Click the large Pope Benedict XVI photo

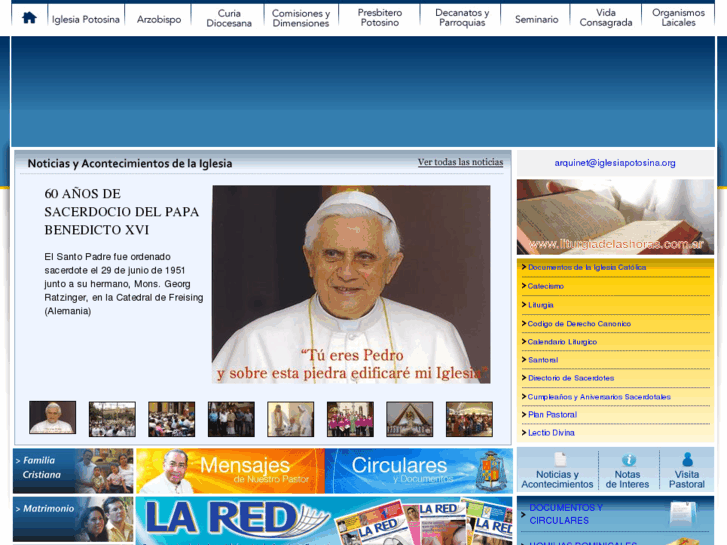[x=351, y=284]
